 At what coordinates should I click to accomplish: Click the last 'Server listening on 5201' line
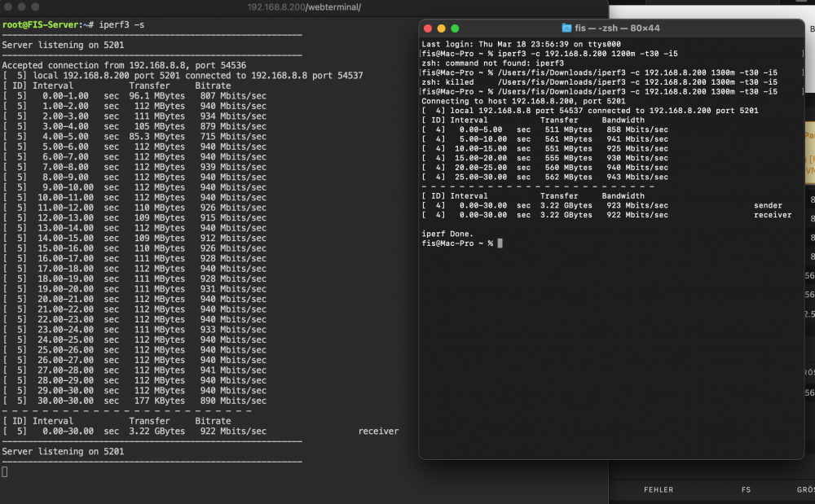63,452
